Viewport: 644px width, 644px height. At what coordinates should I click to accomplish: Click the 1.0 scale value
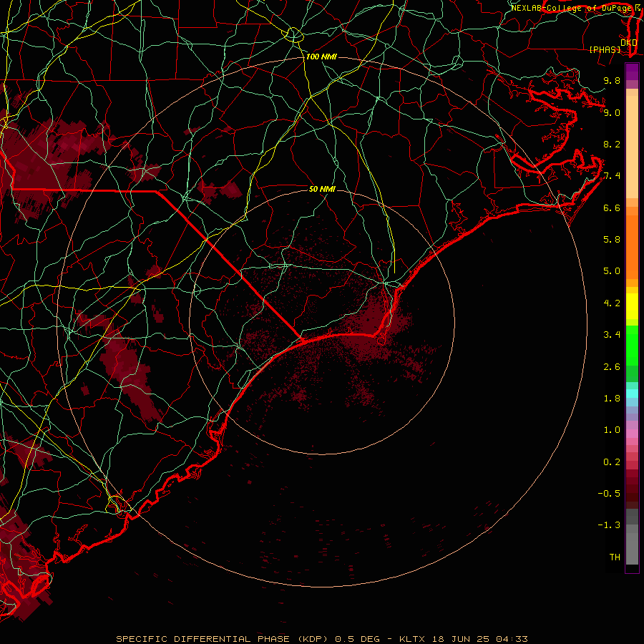coord(612,430)
